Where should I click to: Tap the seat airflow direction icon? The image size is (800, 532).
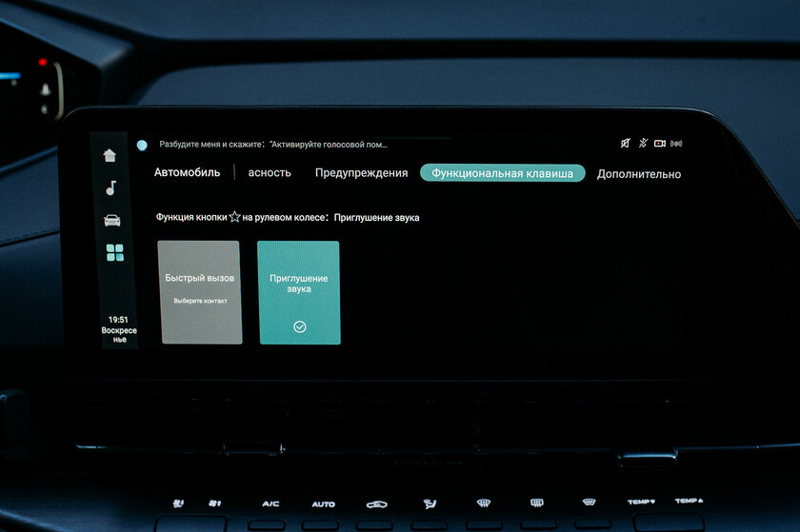(x=430, y=504)
